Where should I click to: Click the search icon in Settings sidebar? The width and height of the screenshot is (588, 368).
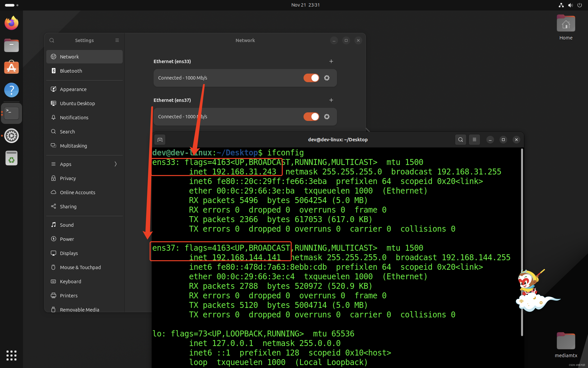pyautogui.click(x=52, y=40)
